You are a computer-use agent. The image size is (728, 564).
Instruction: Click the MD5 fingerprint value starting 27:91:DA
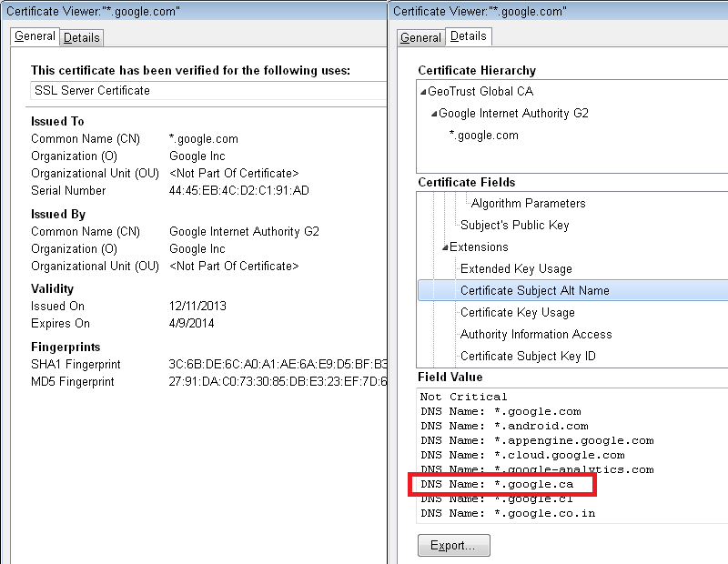pyautogui.click(x=278, y=381)
